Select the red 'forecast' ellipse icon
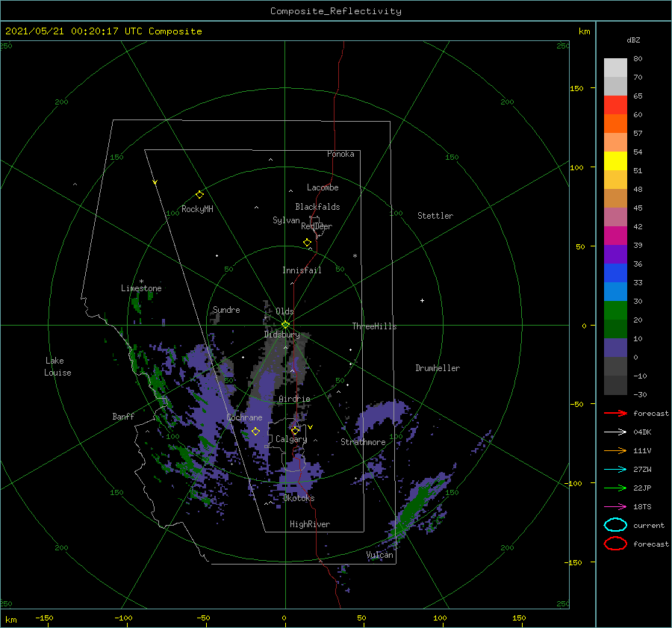This screenshot has height=628, width=672. coord(615,544)
